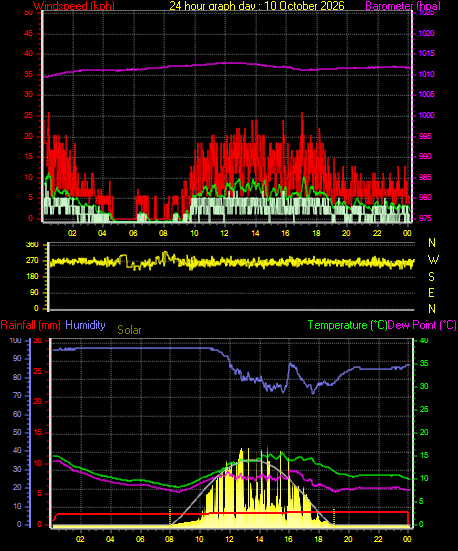
Task: Click the 'Solar' legend label
Action: [x=129, y=330]
